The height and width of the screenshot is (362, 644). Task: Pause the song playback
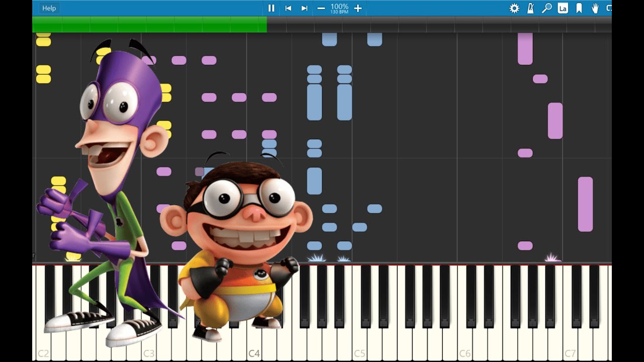tap(271, 8)
